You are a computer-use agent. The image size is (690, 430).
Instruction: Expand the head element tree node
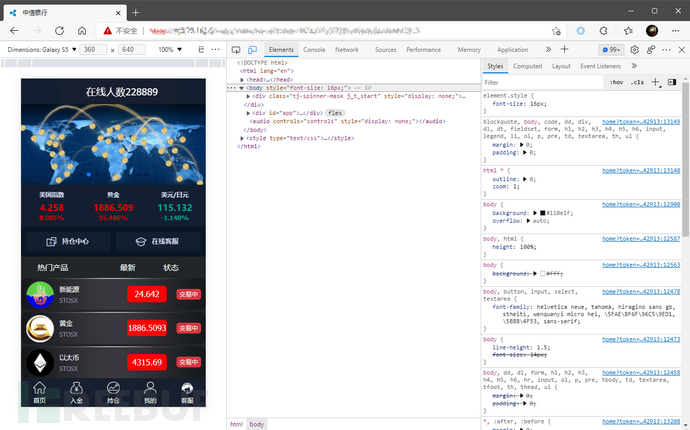[242, 80]
